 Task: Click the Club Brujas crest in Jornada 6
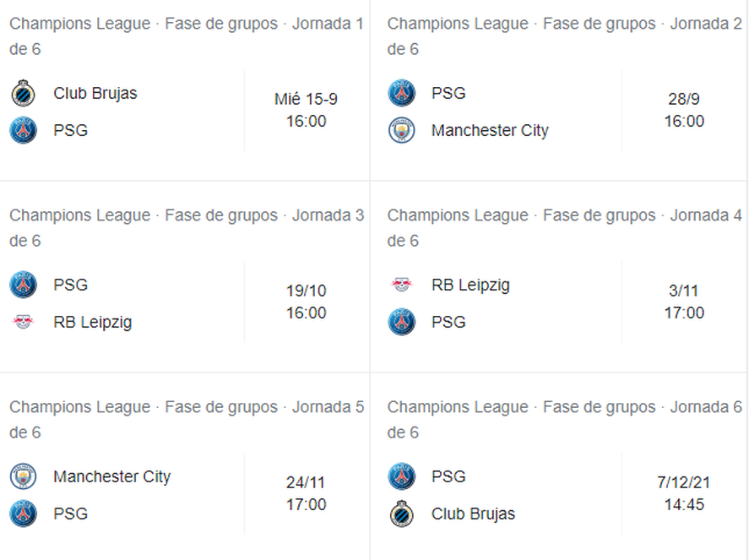[402, 514]
